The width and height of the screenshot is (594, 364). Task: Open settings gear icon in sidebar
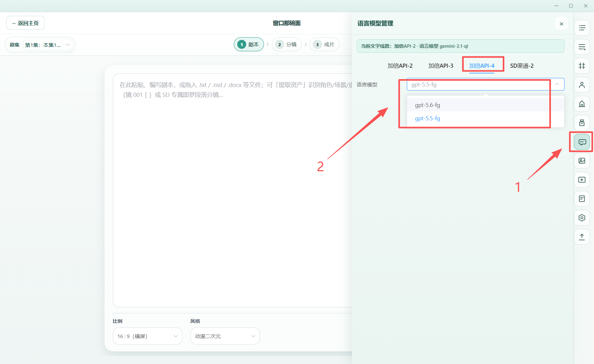tap(582, 218)
